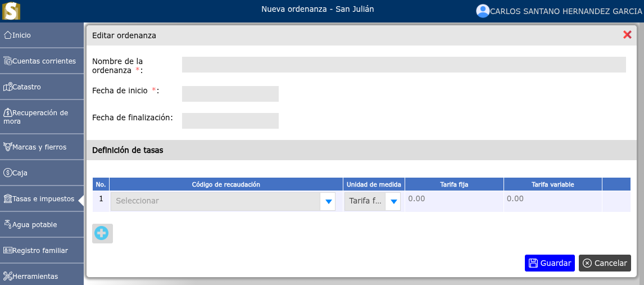
Task: Save the ordinance with Guardar button
Action: 550,263
